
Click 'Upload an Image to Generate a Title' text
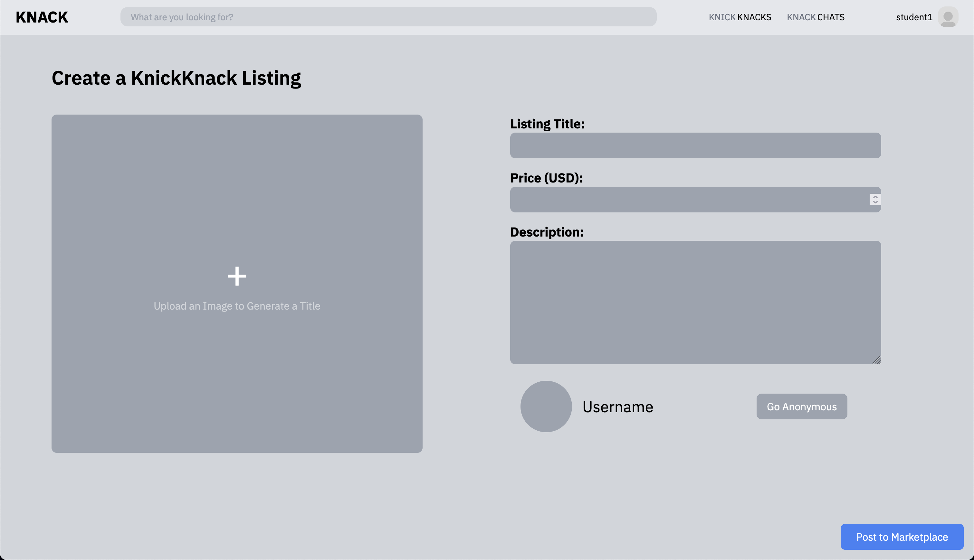[237, 306]
